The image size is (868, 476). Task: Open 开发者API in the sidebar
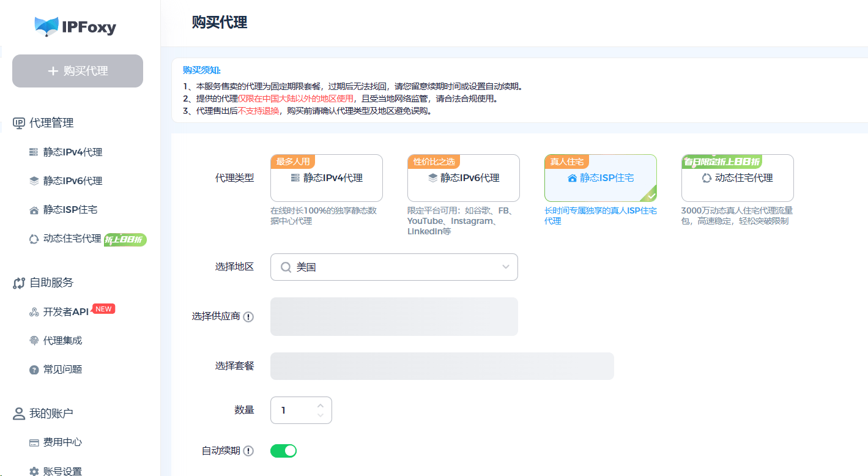66,311
